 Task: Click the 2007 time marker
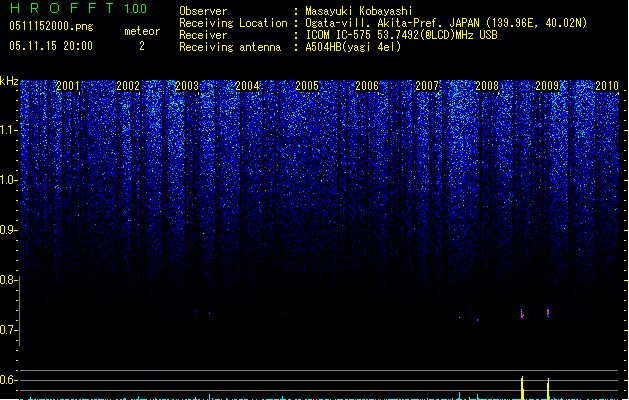pyautogui.click(x=427, y=86)
